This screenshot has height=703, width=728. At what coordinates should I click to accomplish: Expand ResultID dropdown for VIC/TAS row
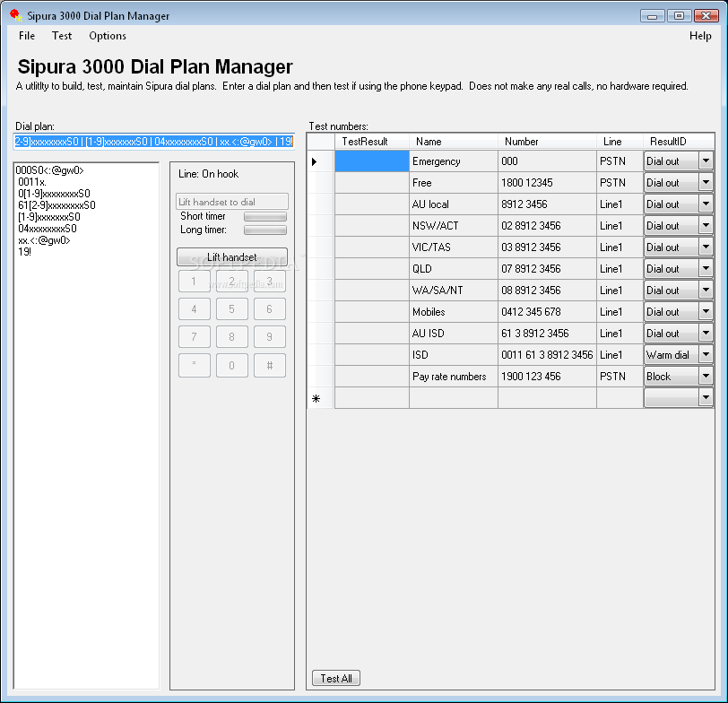[x=706, y=247]
